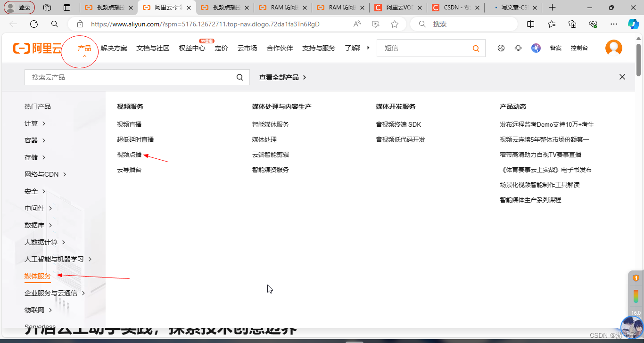Open the 超低延时直播 product link

(x=135, y=139)
